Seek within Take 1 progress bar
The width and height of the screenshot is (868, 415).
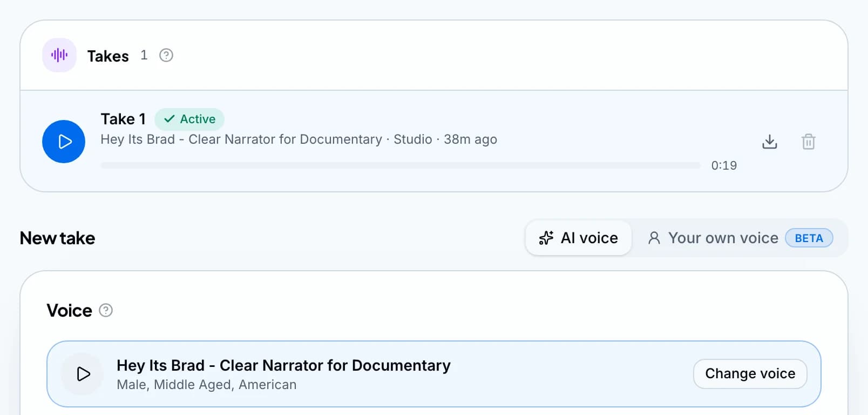coord(400,165)
